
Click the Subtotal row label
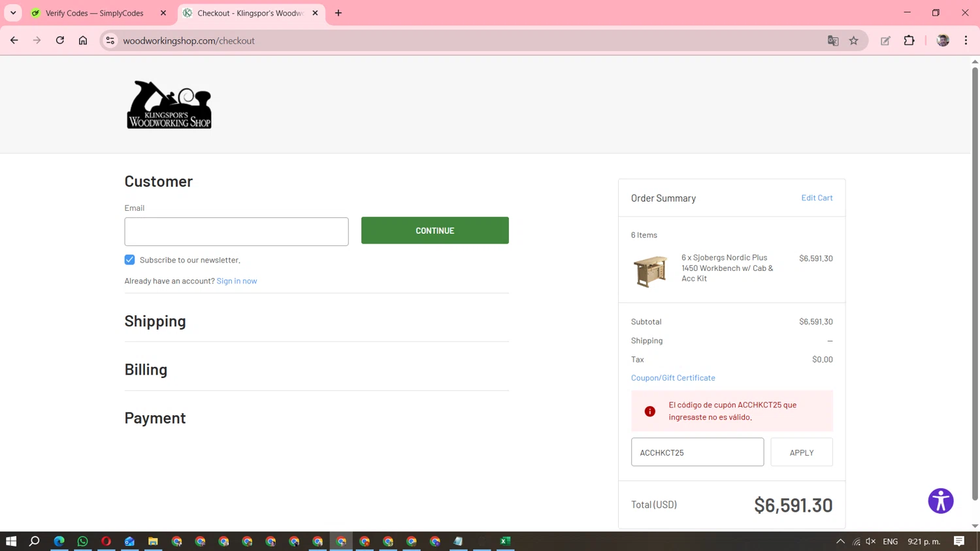click(646, 322)
